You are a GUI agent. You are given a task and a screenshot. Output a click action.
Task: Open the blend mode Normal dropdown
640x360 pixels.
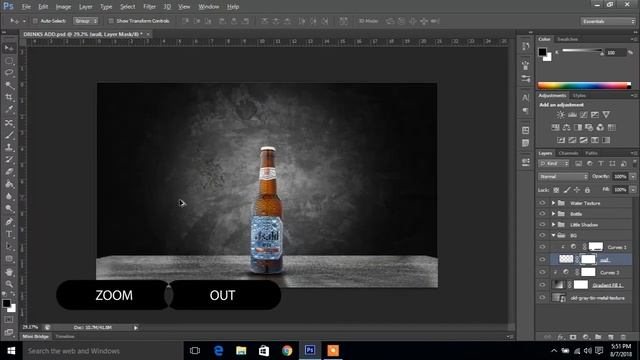(563, 177)
